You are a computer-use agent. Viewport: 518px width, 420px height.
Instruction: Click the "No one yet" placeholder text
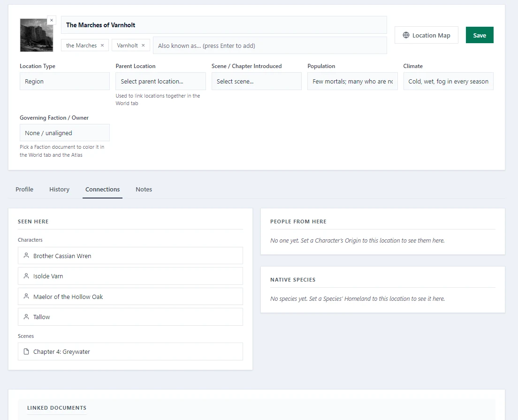click(358, 241)
